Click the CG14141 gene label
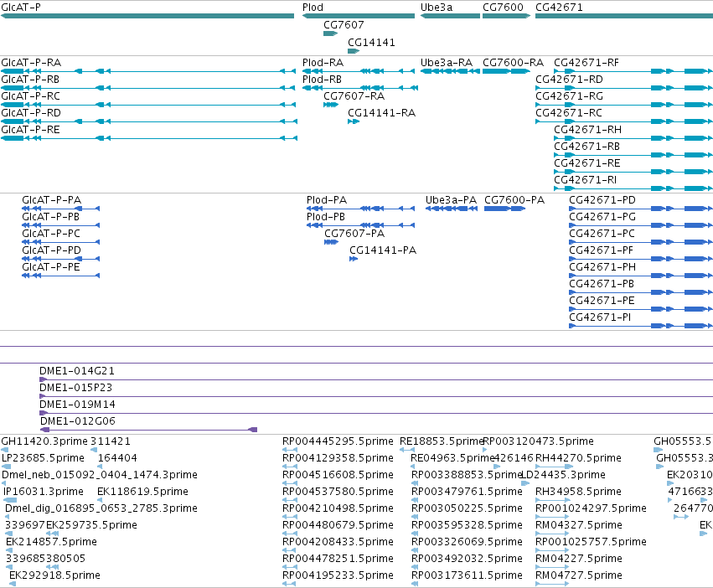Image resolution: width=713 pixels, height=588 pixels. [371, 43]
